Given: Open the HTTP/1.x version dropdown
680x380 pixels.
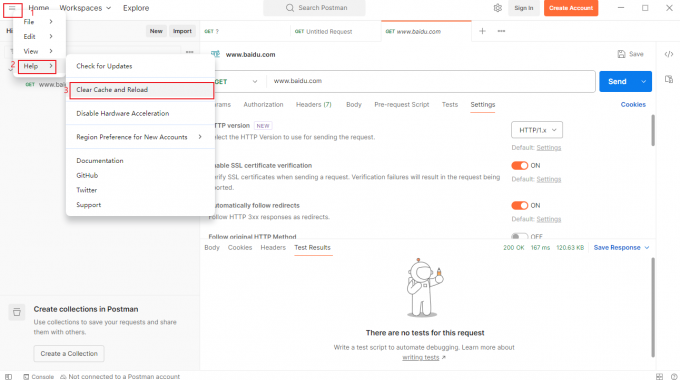Looking at the screenshot, I should click(x=537, y=130).
